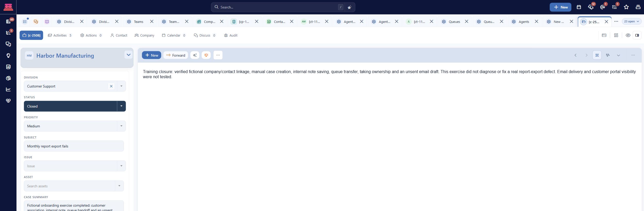Open the contacts book sidebar icon
Image resolution: width=644 pixels, height=211 pixels.
coord(8,67)
